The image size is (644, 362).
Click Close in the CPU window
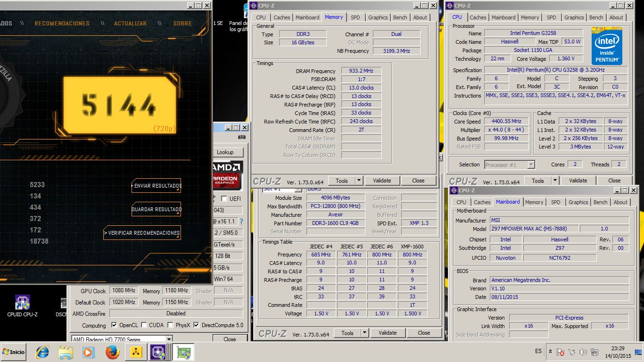614,181
